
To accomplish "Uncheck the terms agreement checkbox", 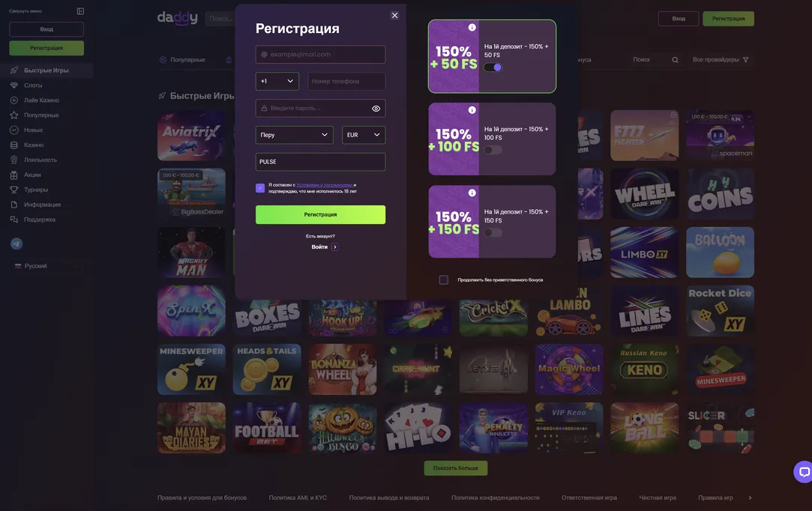I will (x=260, y=188).
